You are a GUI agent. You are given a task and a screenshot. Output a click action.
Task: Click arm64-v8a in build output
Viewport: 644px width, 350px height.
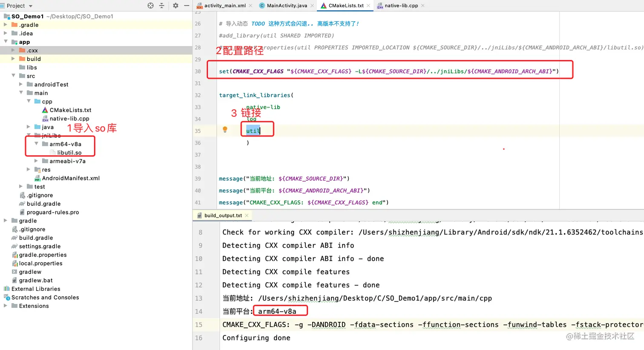(x=277, y=311)
